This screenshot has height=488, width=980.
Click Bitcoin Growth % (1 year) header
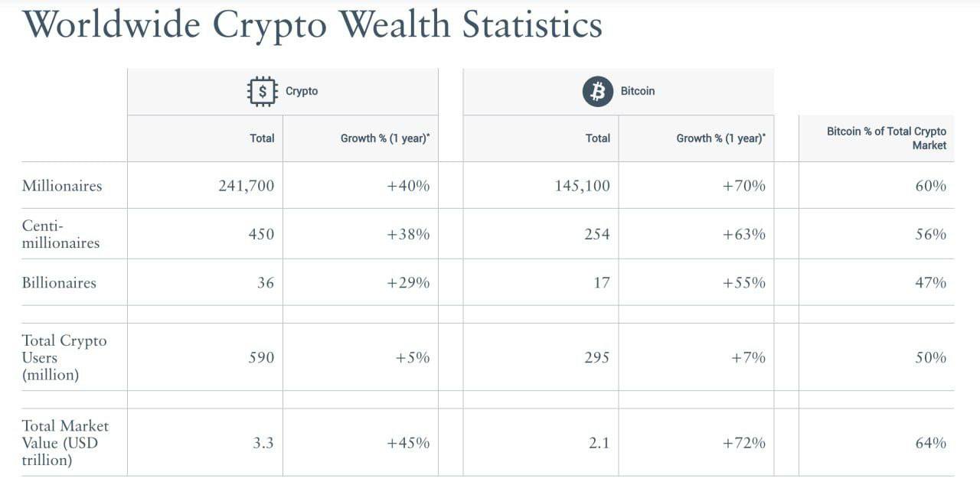pyautogui.click(x=720, y=138)
